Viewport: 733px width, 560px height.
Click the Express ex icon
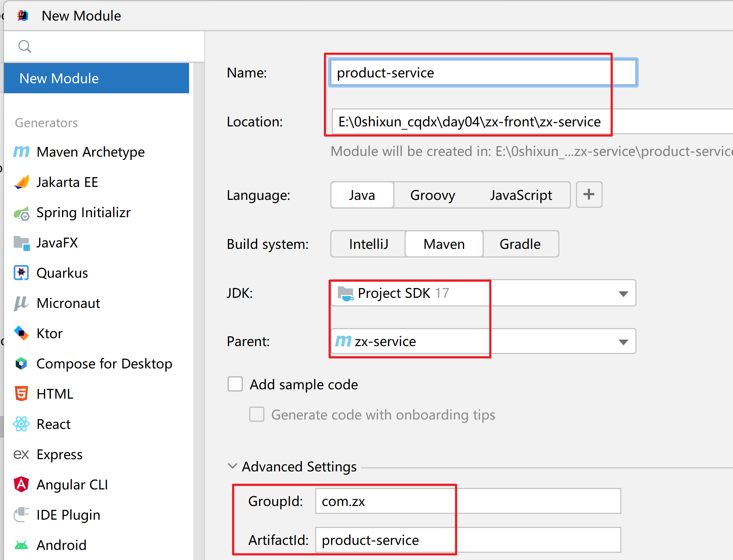coord(21,454)
